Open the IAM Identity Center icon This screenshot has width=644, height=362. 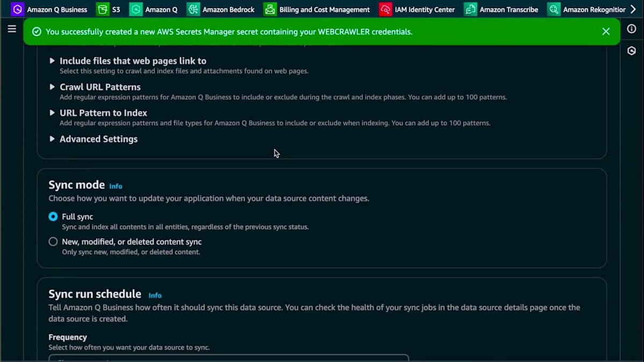tap(385, 9)
